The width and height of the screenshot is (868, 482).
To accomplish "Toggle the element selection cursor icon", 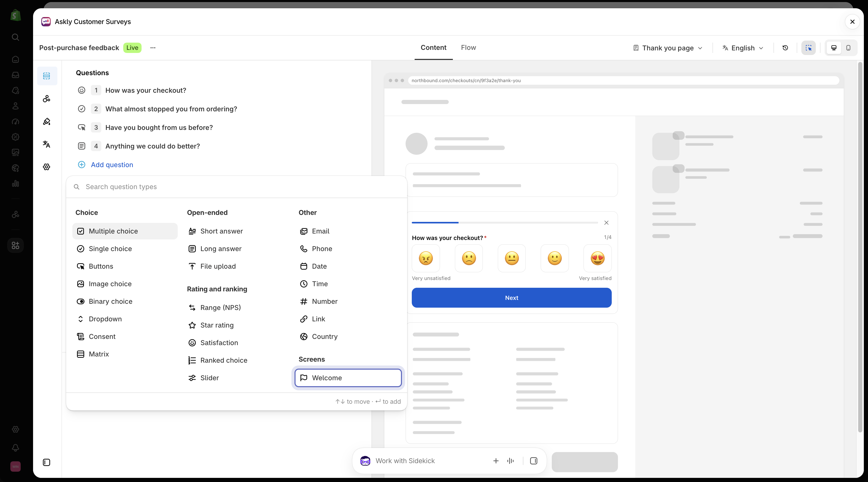I will click(808, 48).
